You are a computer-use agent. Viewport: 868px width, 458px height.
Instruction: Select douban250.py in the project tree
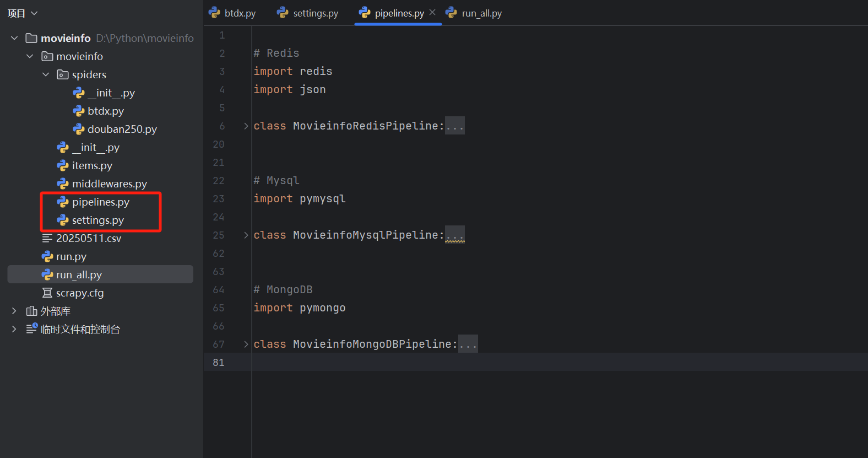122,129
